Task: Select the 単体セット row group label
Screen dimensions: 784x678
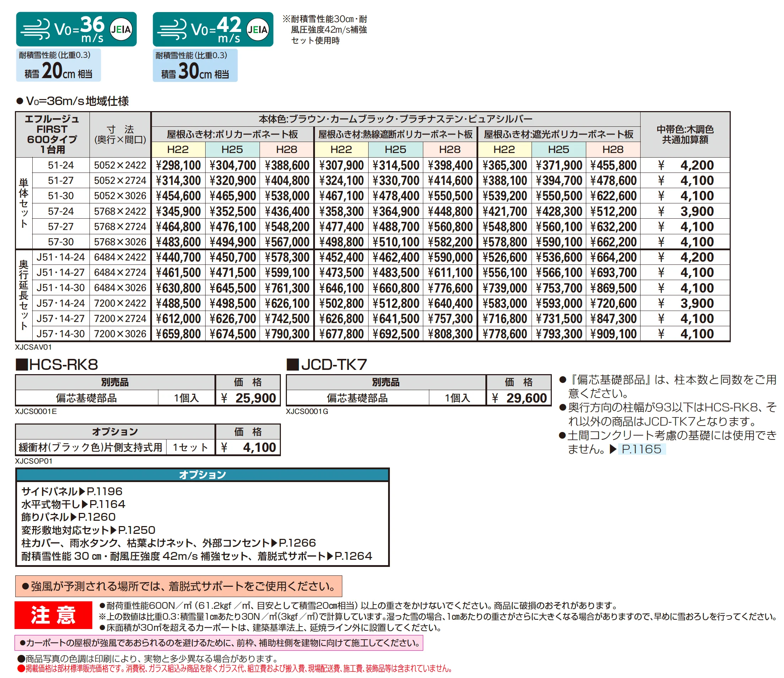Action: [x=24, y=203]
